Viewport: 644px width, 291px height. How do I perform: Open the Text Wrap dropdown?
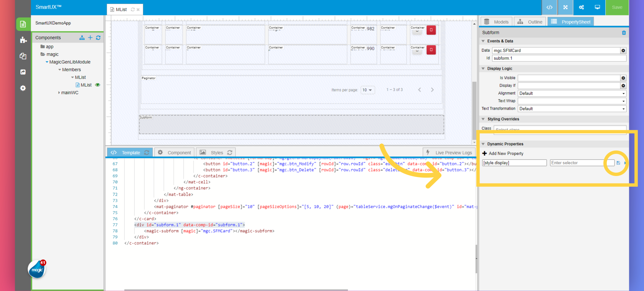pyautogui.click(x=572, y=101)
